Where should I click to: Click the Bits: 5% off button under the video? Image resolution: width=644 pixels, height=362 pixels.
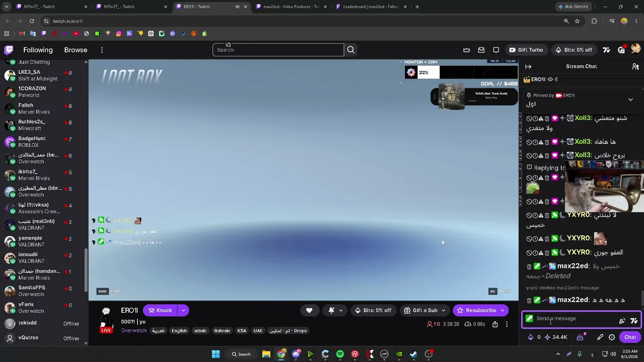pyautogui.click(x=373, y=310)
